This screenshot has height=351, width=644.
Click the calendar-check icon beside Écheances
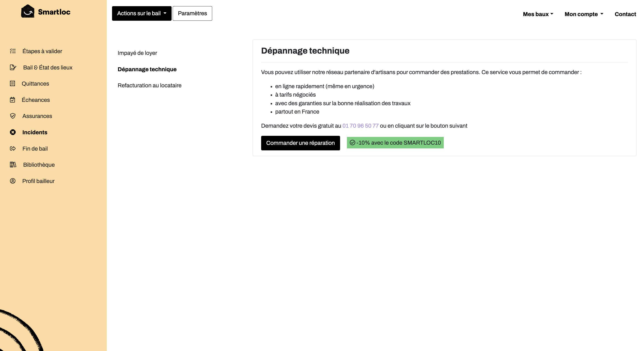pyautogui.click(x=13, y=100)
